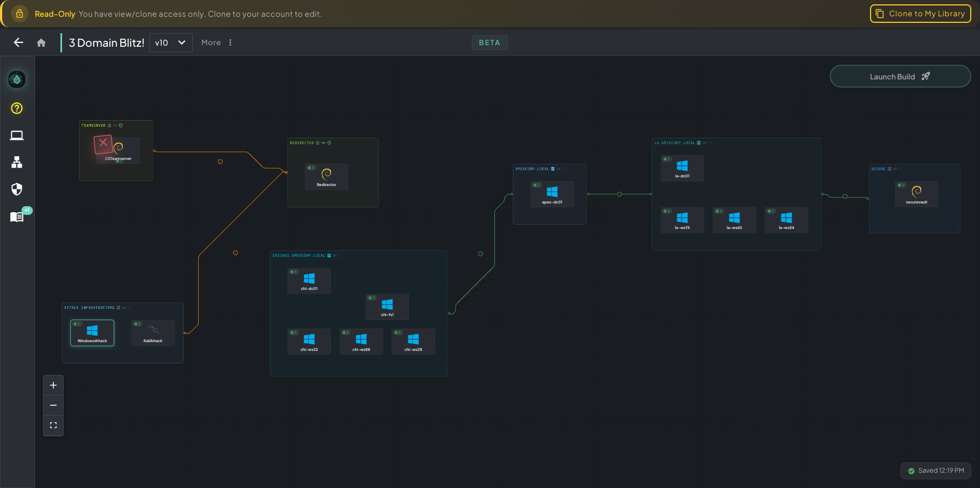Click the Saved 12:19 PM status
980x488 pixels.
936,471
